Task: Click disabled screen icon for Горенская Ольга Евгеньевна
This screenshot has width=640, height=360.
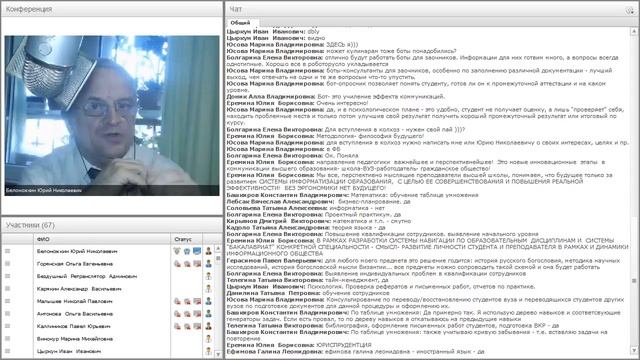Action: [x=197, y=264]
